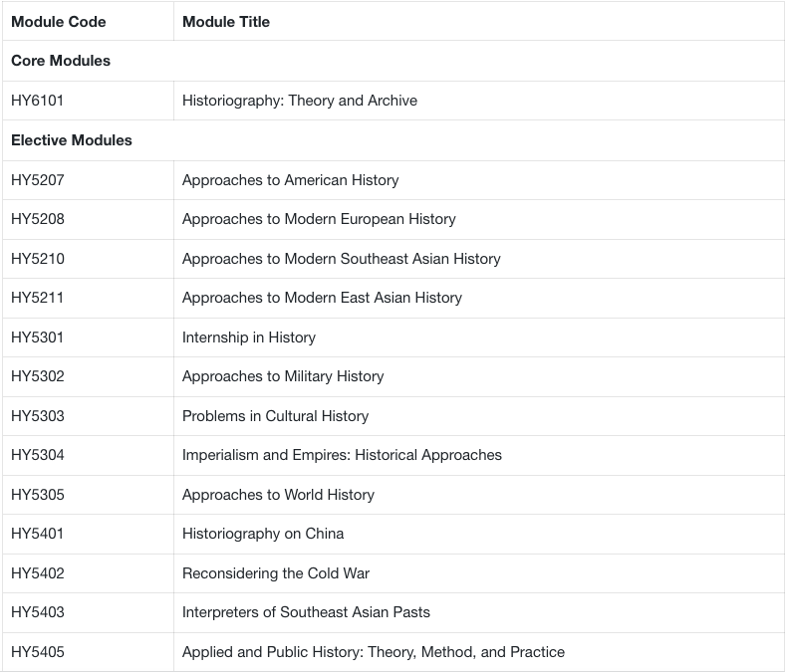Select Historiography on China title
This screenshot has width=785, height=672.
click(x=263, y=534)
